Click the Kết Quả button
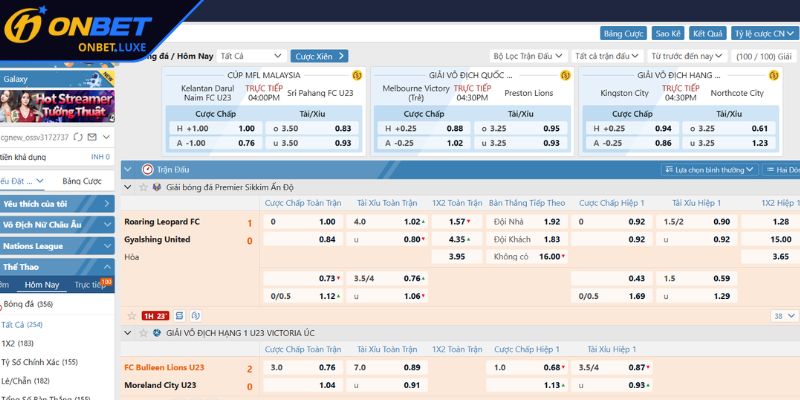The image size is (800, 400). [x=707, y=35]
